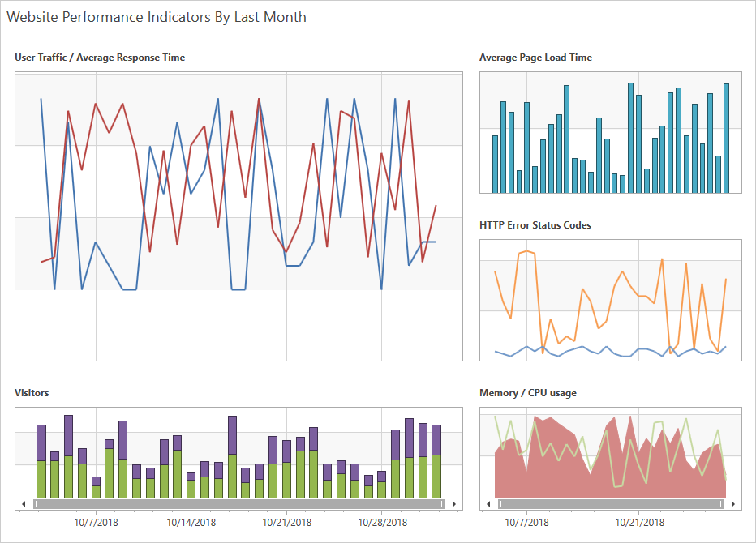This screenshot has width=756, height=543.
Task: Click left scroll arrow under Memory/CPU chart
Action: [x=488, y=503]
